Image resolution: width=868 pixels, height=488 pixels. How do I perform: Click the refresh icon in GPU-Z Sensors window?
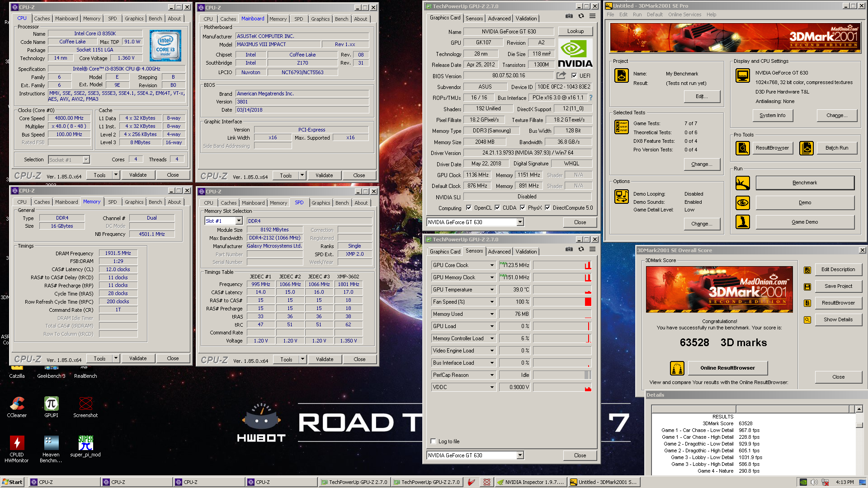click(581, 249)
